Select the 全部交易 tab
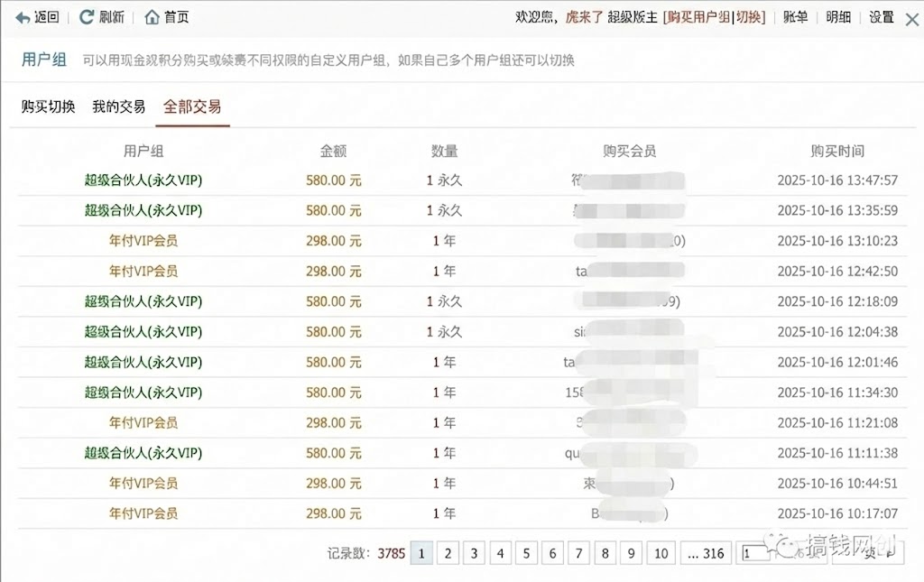Viewport: 924px width, 582px height. [191, 106]
